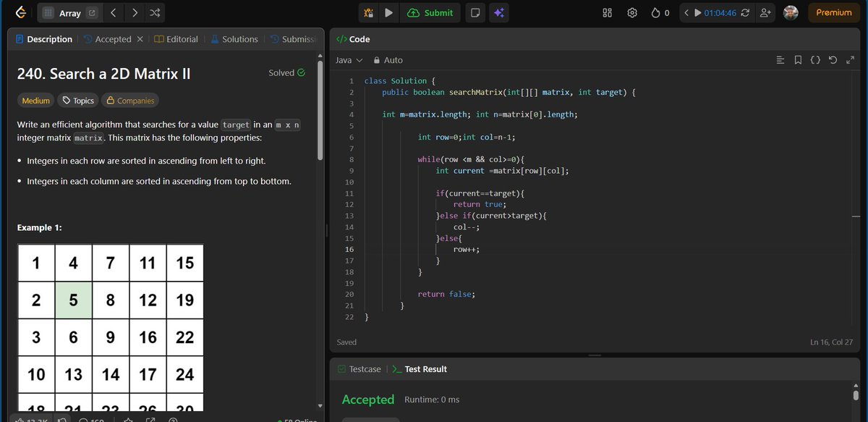Open the settings gear
This screenshot has height=422, width=868.
pyautogui.click(x=632, y=13)
